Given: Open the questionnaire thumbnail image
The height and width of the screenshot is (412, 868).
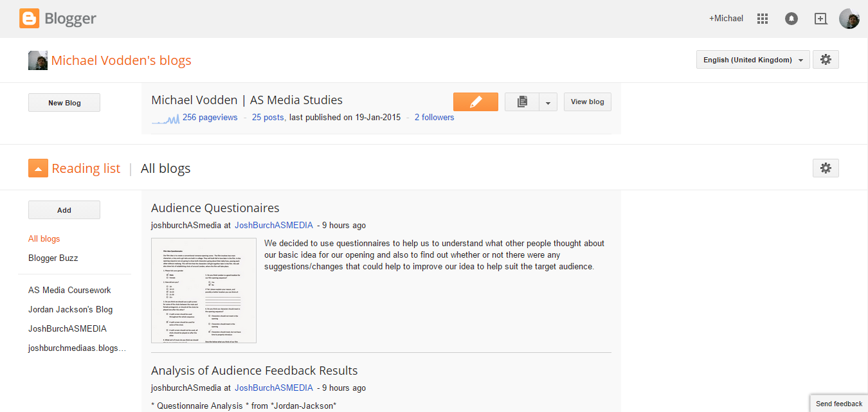Looking at the screenshot, I should (x=204, y=291).
